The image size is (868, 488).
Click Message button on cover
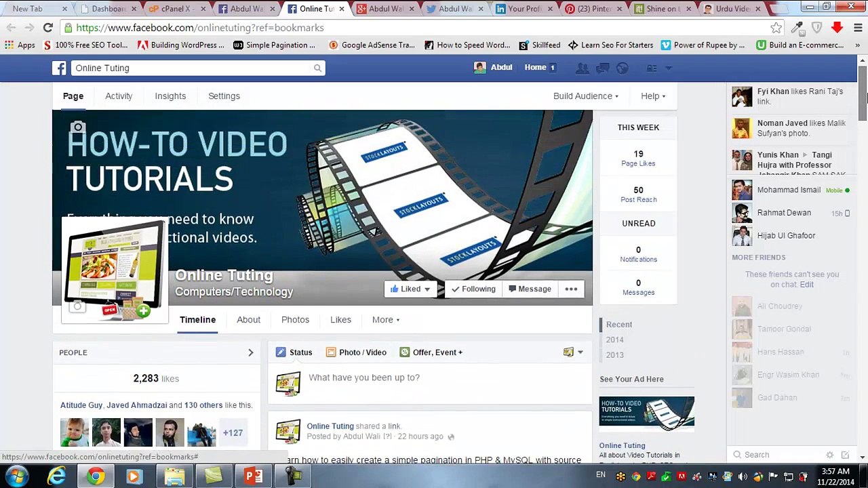pyautogui.click(x=530, y=289)
